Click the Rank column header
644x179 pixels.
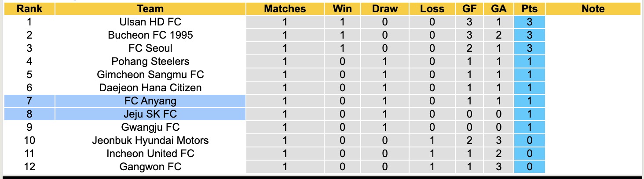coord(29,9)
